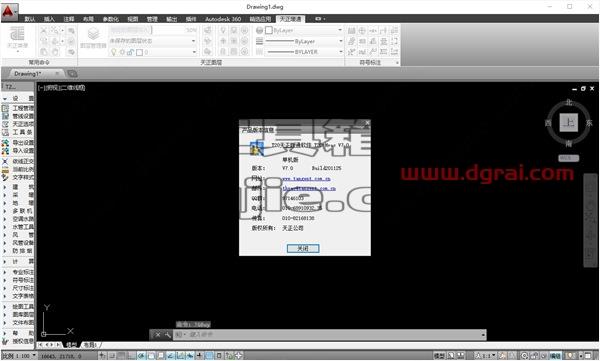
Task: Switch to the 布局1 layout tab
Action: point(90,345)
